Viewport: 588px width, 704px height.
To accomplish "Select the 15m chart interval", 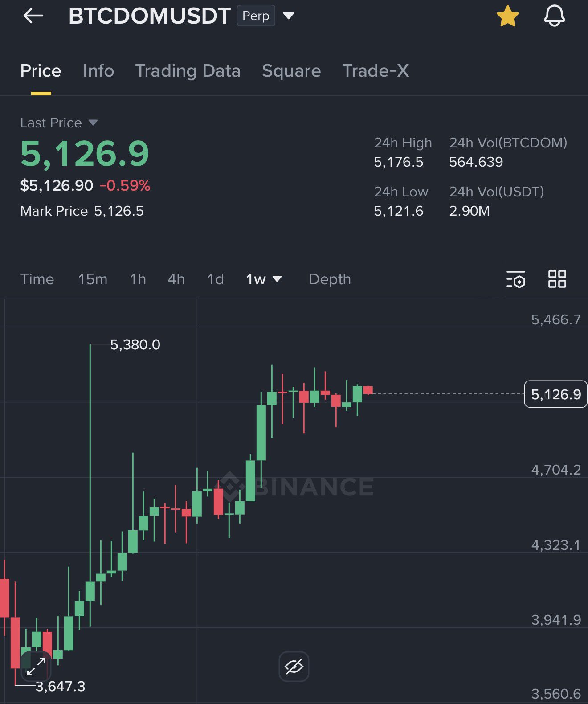I will tap(93, 279).
